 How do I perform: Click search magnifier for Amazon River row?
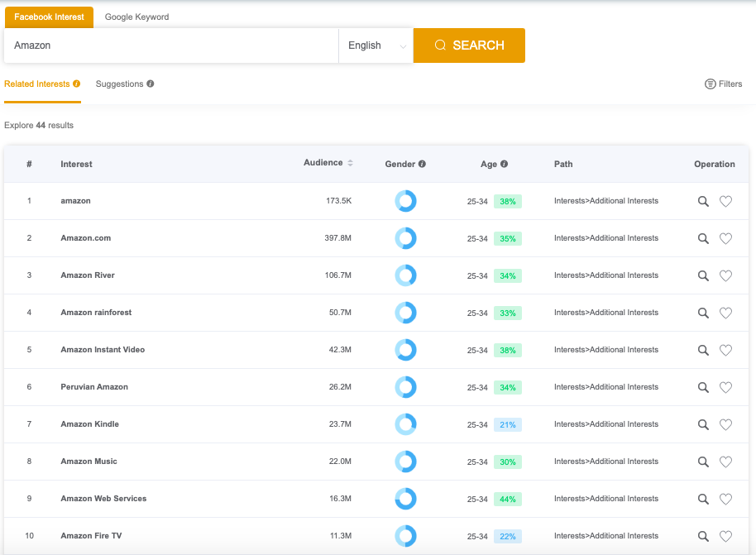coord(703,275)
